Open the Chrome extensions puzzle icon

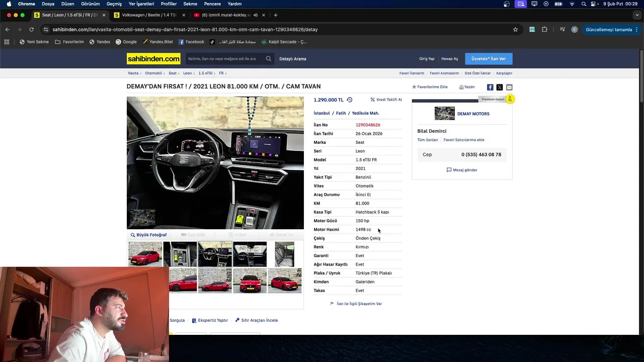coord(544,29)
